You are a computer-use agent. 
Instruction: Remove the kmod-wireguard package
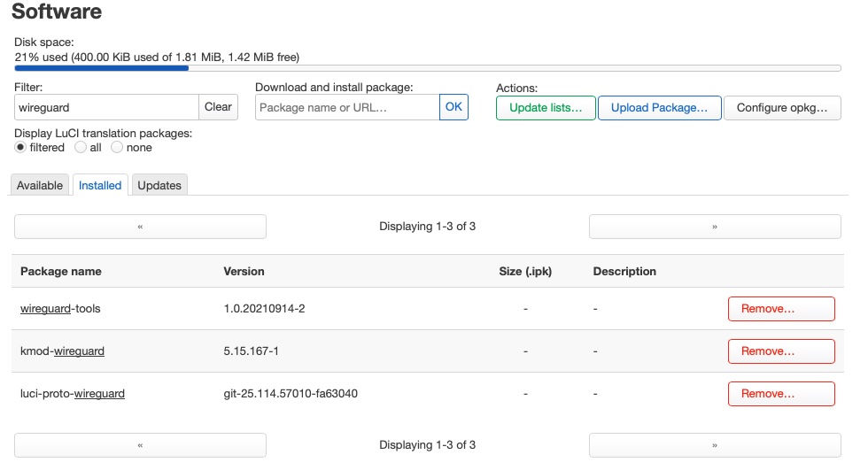[781, 351]
